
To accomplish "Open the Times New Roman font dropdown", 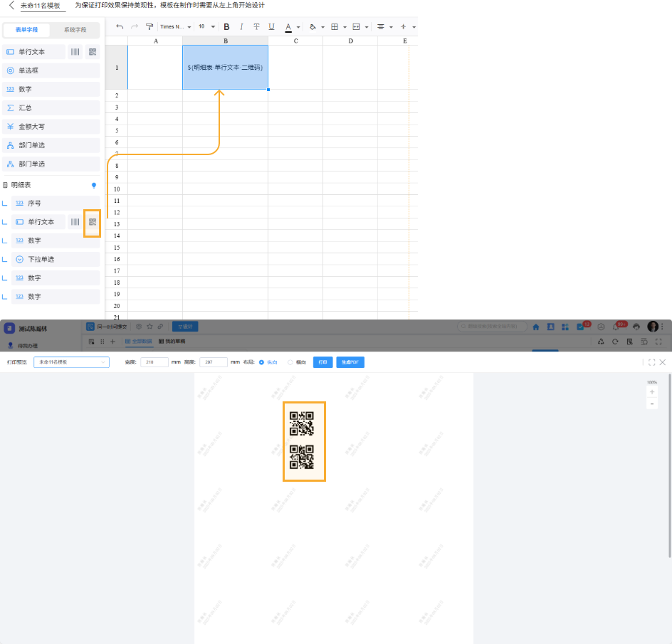I will point(175,27).
